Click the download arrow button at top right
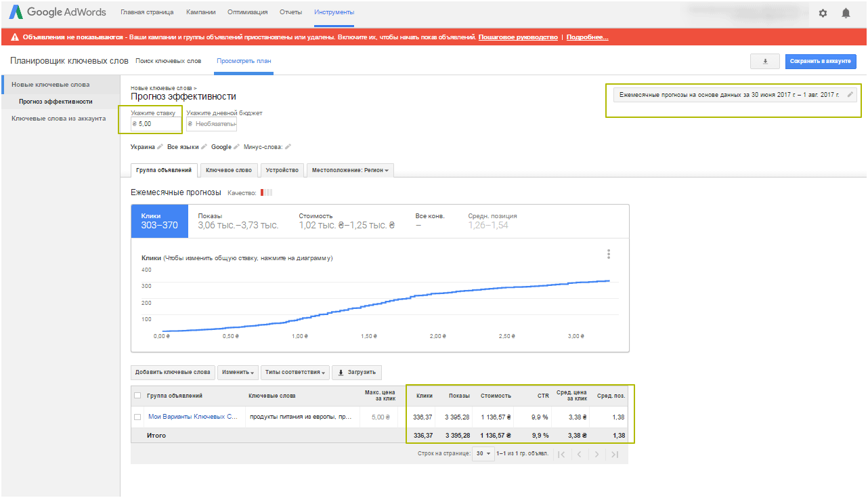Screen dimensions: 868x498 coord(765,61)
